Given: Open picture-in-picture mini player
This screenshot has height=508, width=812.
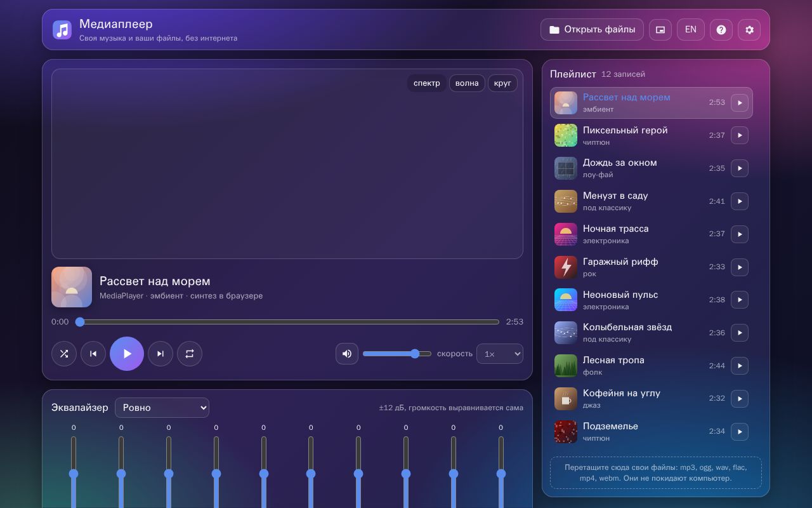Looking at the screenshot, I should coord(660,29).
